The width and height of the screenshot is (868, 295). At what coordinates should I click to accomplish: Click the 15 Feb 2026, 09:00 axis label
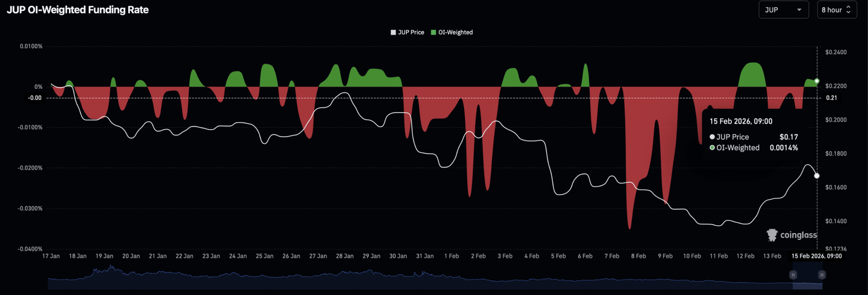pos(816,256)
